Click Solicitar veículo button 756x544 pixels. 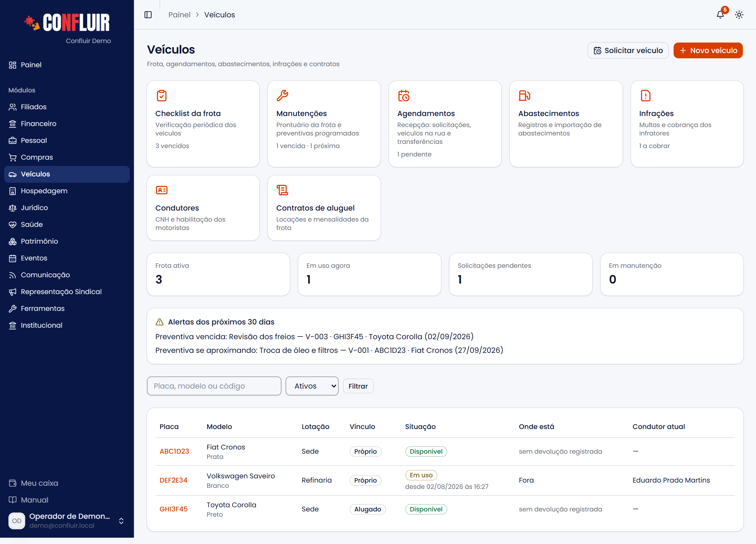pos(628,50)
